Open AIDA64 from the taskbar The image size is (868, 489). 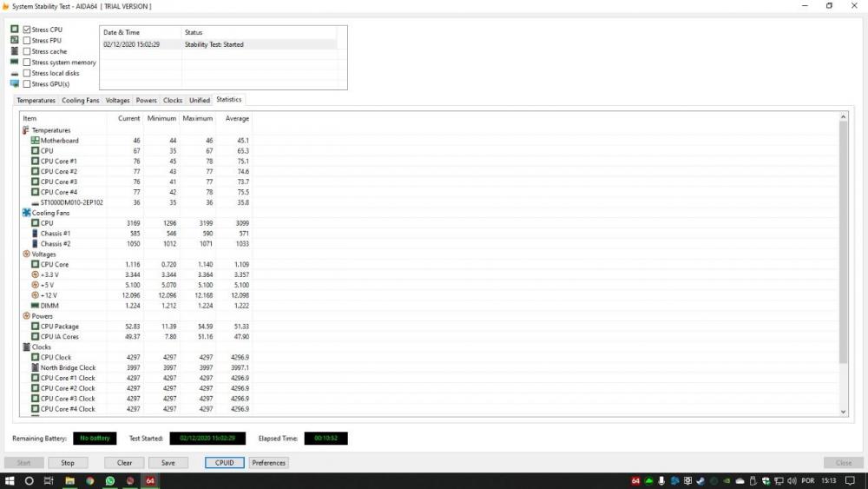[x=150, y=480]
